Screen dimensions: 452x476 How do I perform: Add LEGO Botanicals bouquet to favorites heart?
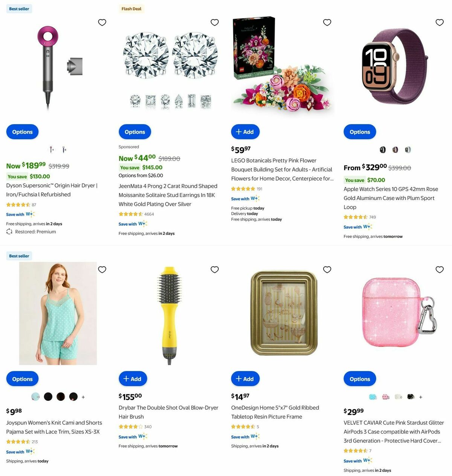tap(327, 23)
